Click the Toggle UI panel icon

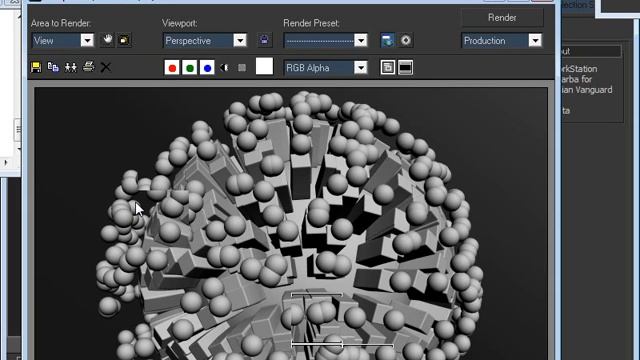pyautogui.click(x=405, y=68)
